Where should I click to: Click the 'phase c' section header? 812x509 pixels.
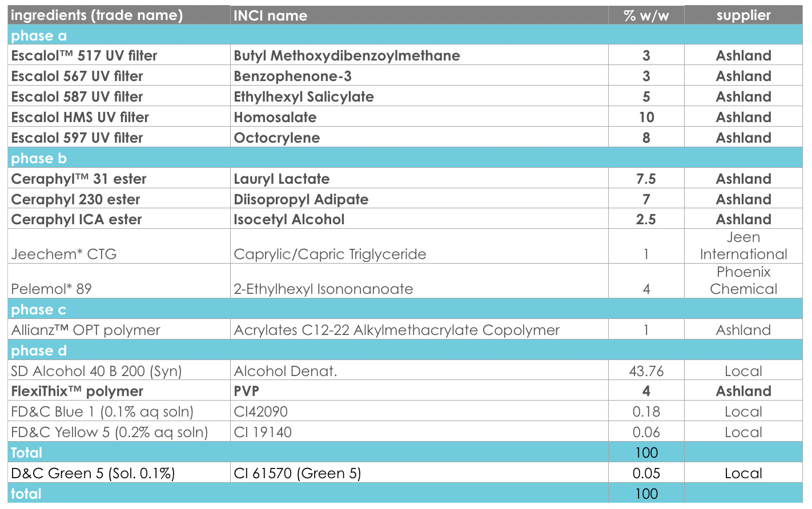405,309
